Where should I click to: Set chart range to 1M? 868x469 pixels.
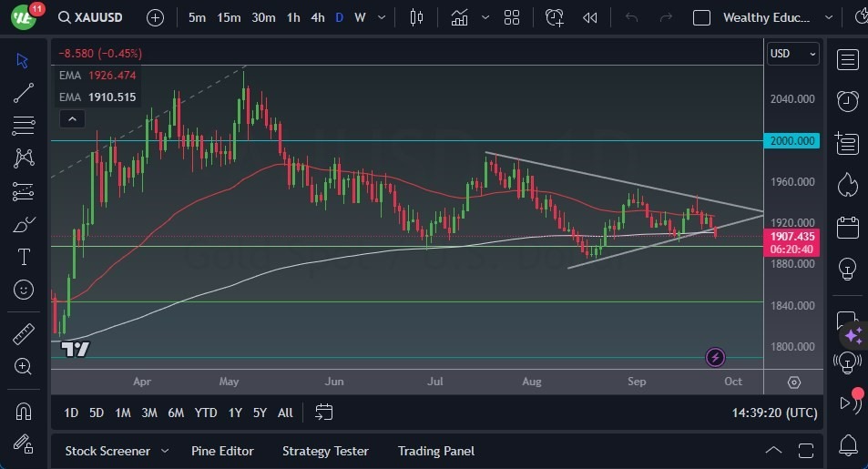pos(122,413)
